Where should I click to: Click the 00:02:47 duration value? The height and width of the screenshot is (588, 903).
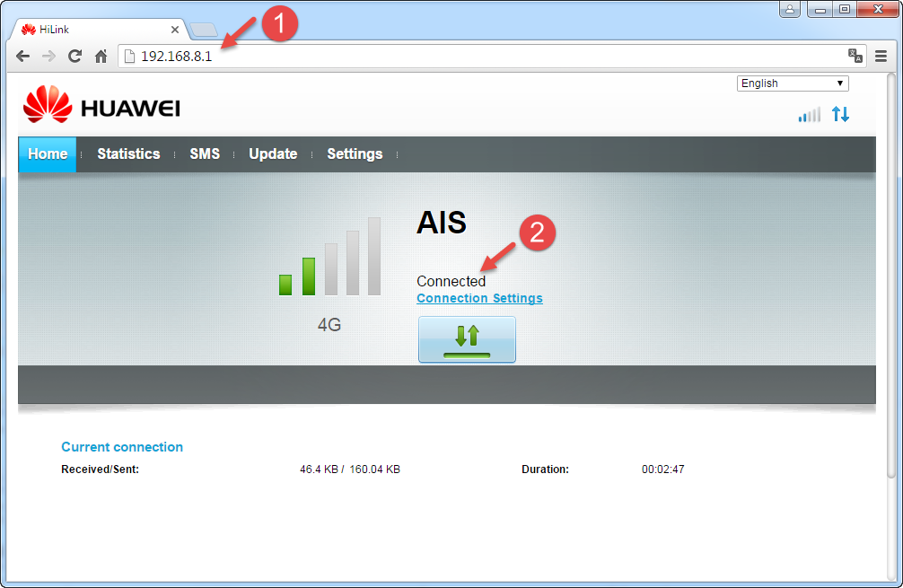pyautogui.click(x=662, y=470)
